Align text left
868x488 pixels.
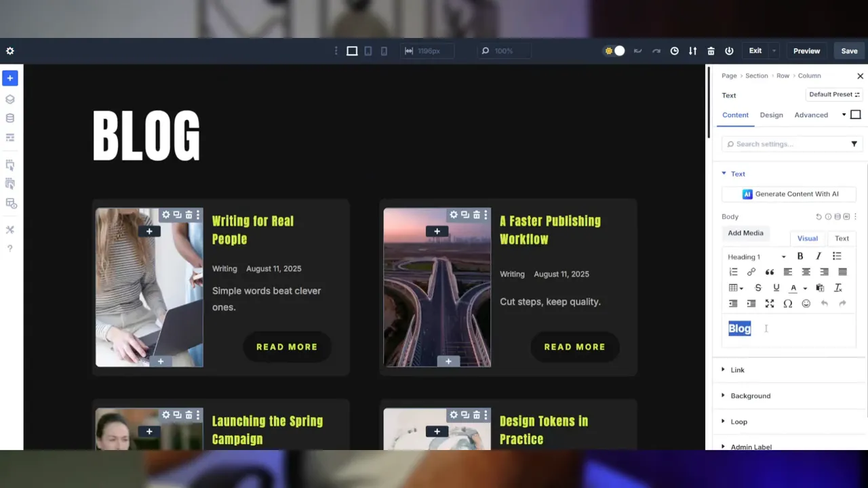[788, 272]
